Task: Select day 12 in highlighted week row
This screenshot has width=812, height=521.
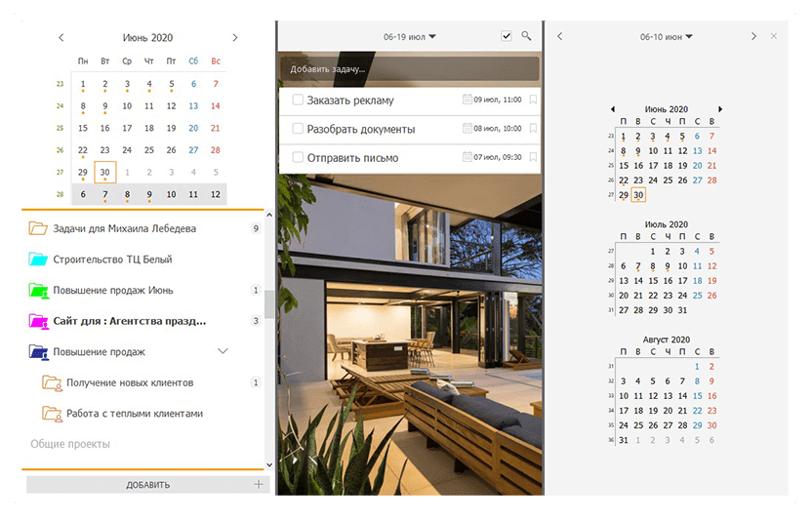Action: pyautogui.click(x=216, y=194)
